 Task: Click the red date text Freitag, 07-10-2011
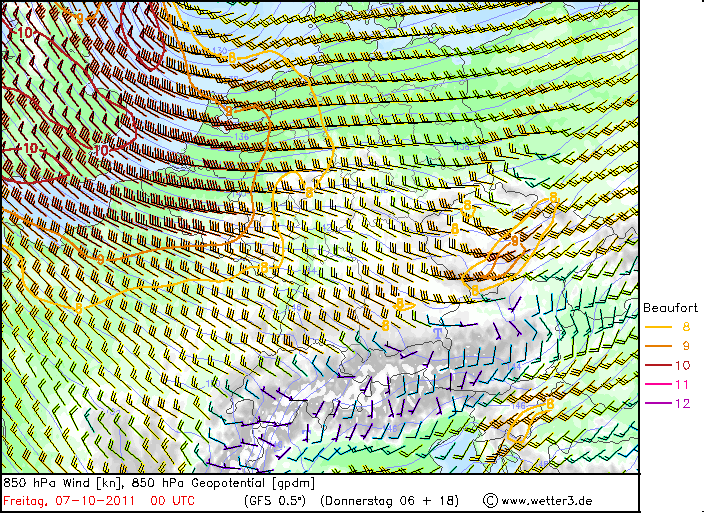pyautogui.click(x=68, y=499)
